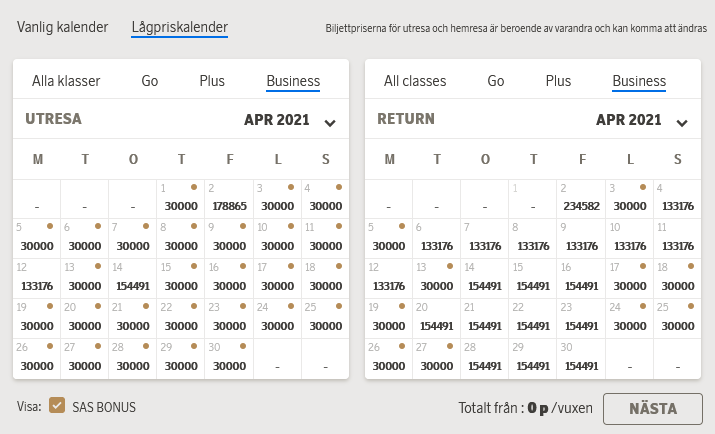Screen dimensions: 715x434
Task: Choose Plus class in return calendar
Action: click(x=558, y=81)
